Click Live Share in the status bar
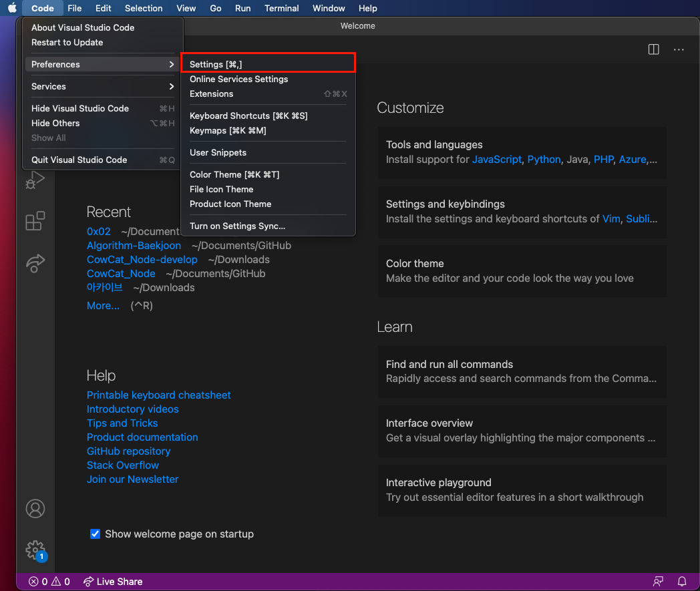The height and width of the screenshot is (591, 700). pos(112,581)
